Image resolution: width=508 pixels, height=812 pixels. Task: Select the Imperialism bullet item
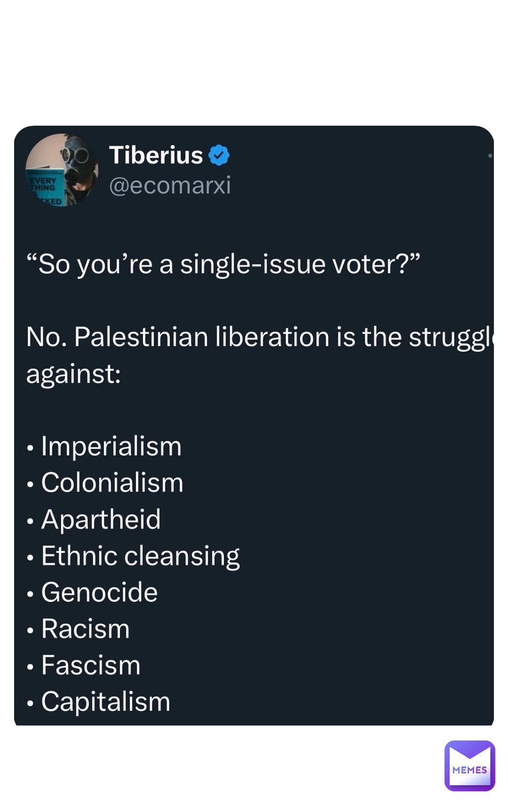pos(104,446)
